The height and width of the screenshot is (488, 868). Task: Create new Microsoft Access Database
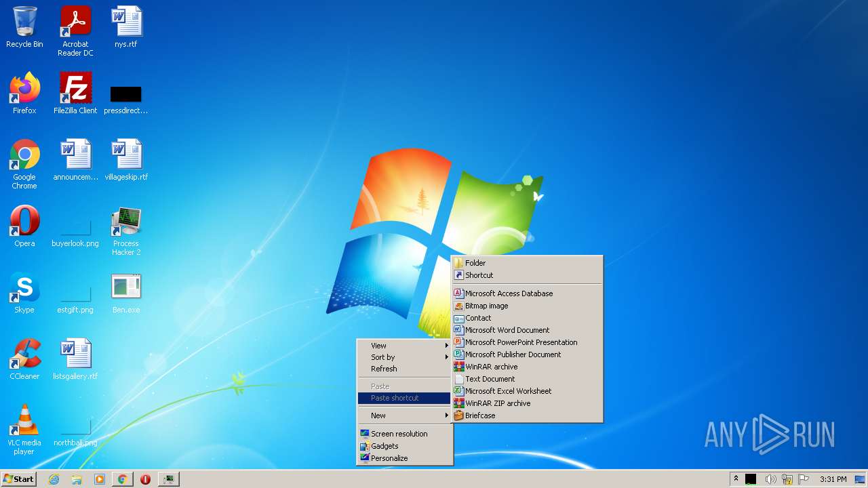pos(527,293)
